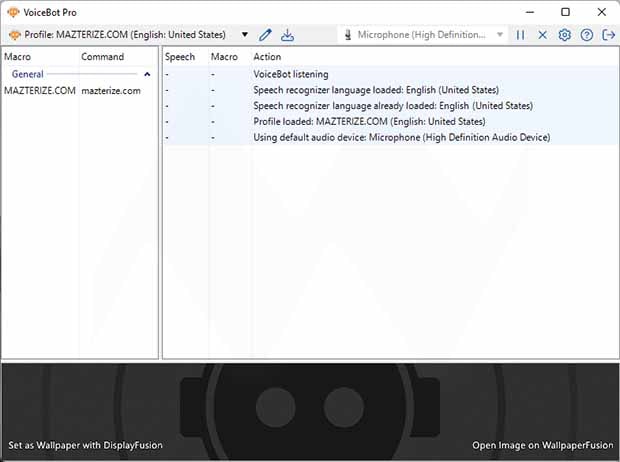Viewport: 620px width, 462px height.
Task: Click the blue X stop icon
Action: click(542, 35)
